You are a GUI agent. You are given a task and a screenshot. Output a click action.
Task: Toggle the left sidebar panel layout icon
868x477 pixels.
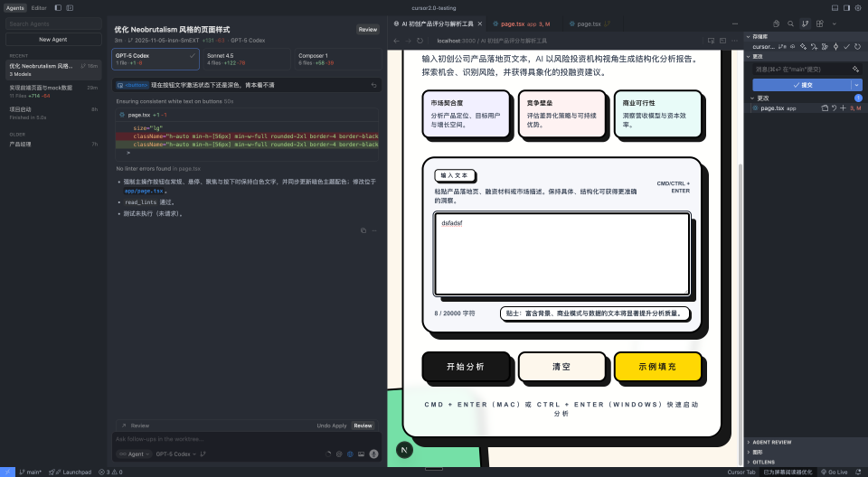(x=58, y=7)
